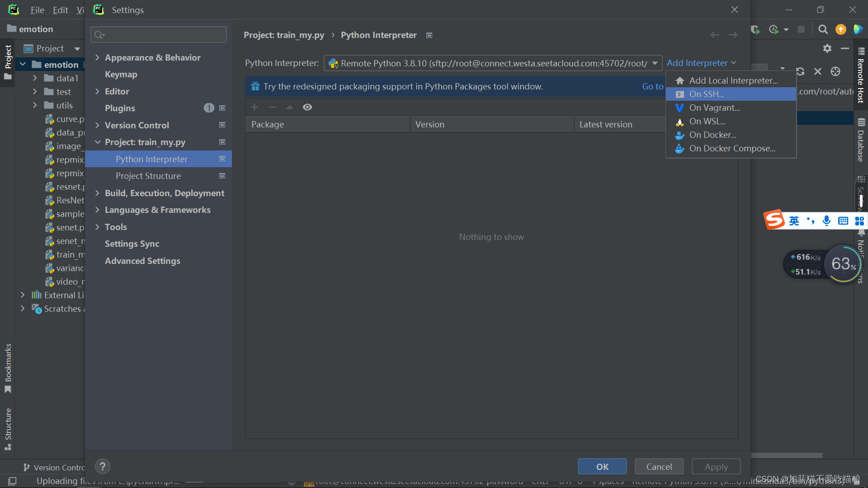Click the add package icon
Screen dimensions: 868x488
pyautogui.click(x=254, y=107)
